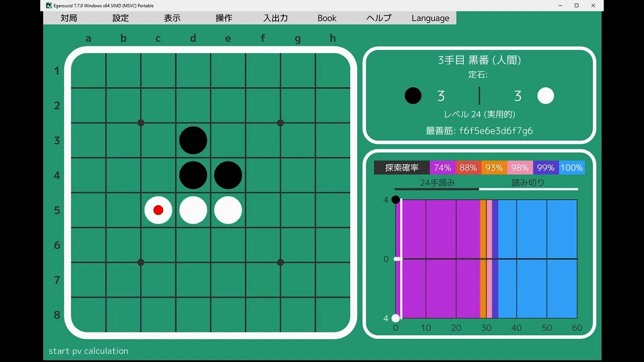644x362 pixels.
Task: Click the 3手目 黒番 (人間) heading
Action: 479,60
